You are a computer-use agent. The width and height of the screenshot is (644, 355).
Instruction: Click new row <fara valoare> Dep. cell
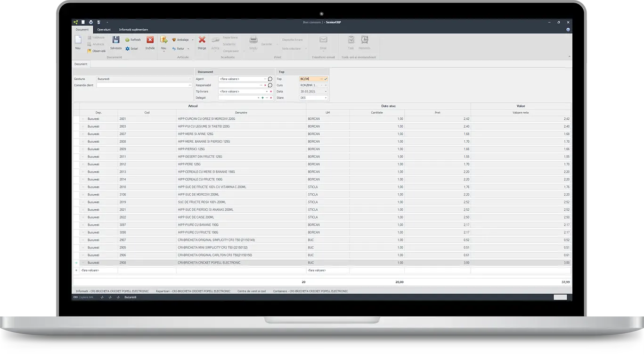pyautogui.click(x=98, y=270)
